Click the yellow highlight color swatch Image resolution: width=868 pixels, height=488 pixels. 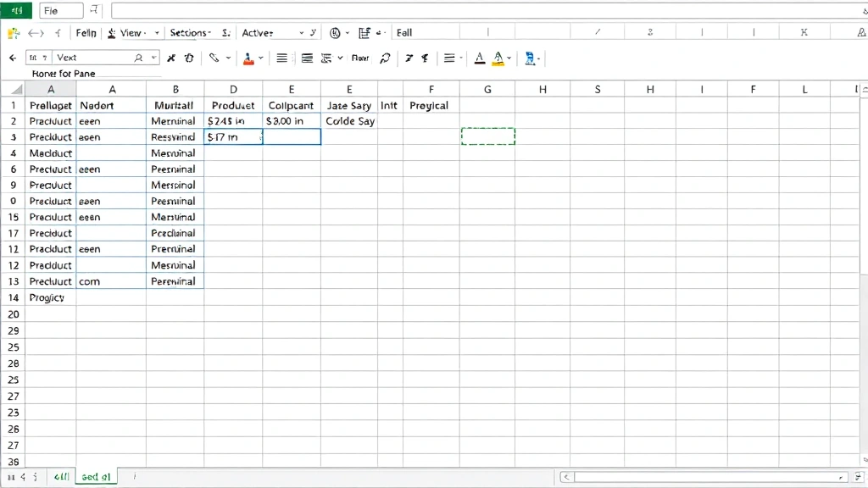coord(498,63)
